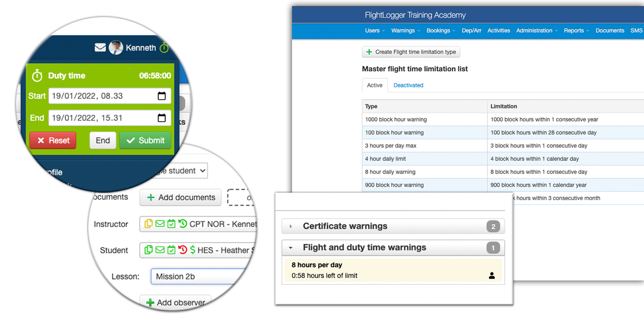Expand the Certificate warnings section

pos(393,226)
